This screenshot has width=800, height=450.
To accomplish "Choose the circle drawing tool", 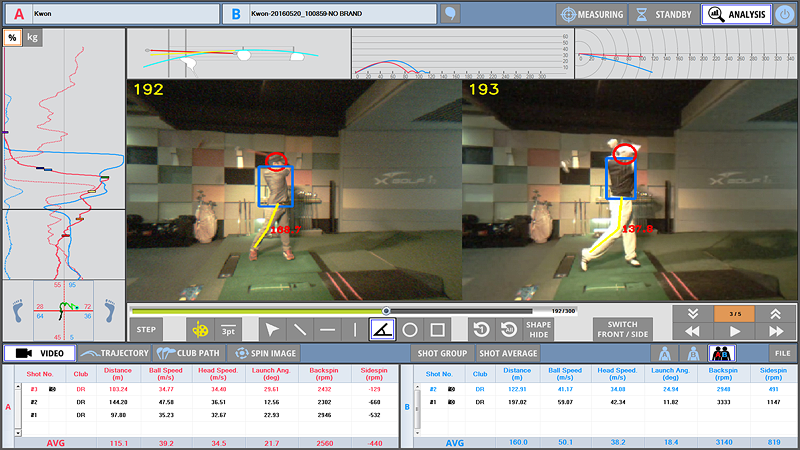I will 410,330.
